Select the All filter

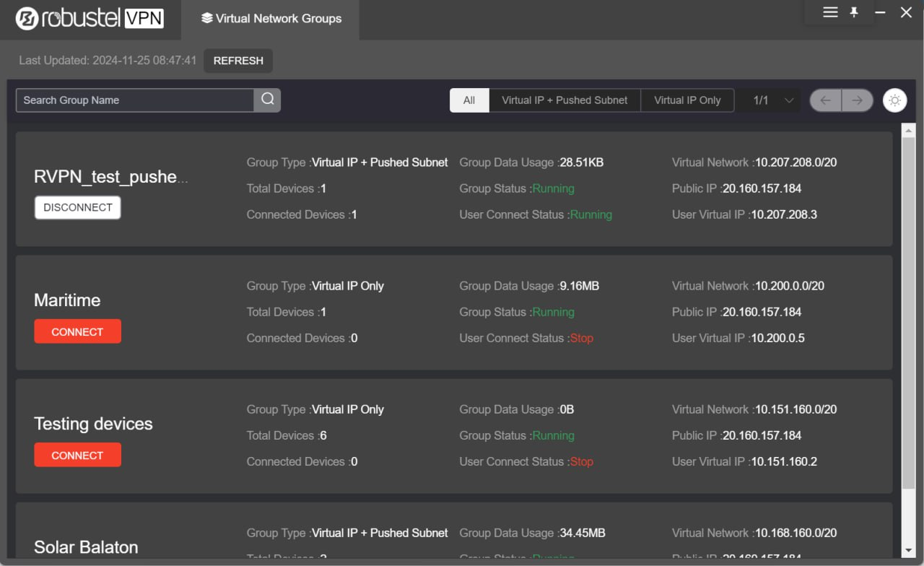point(469,100)
